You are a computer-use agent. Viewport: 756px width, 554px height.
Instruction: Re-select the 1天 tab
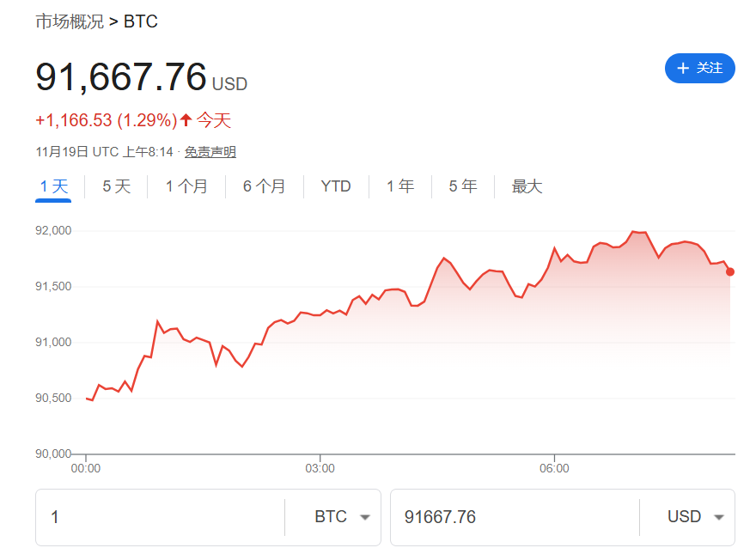53,186
